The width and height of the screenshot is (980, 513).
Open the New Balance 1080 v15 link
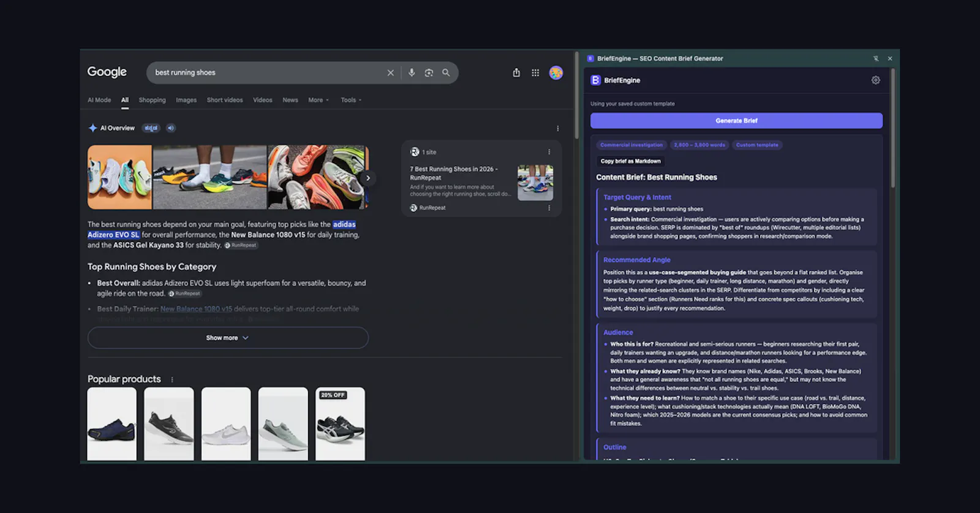196,309
